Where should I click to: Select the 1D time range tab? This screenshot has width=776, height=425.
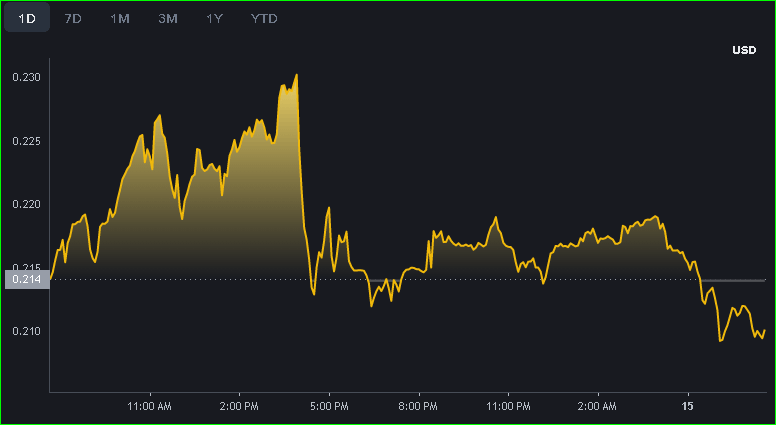point(27,19)
